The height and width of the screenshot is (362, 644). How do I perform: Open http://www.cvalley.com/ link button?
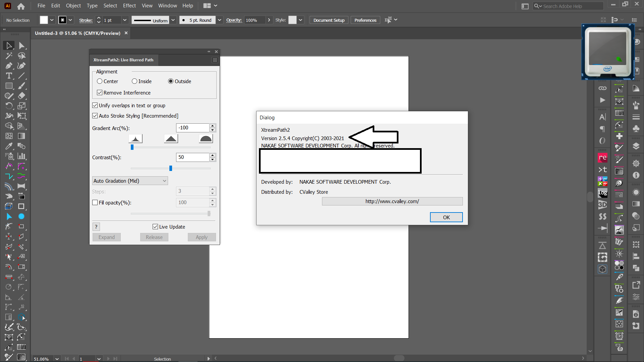point(392,201)
